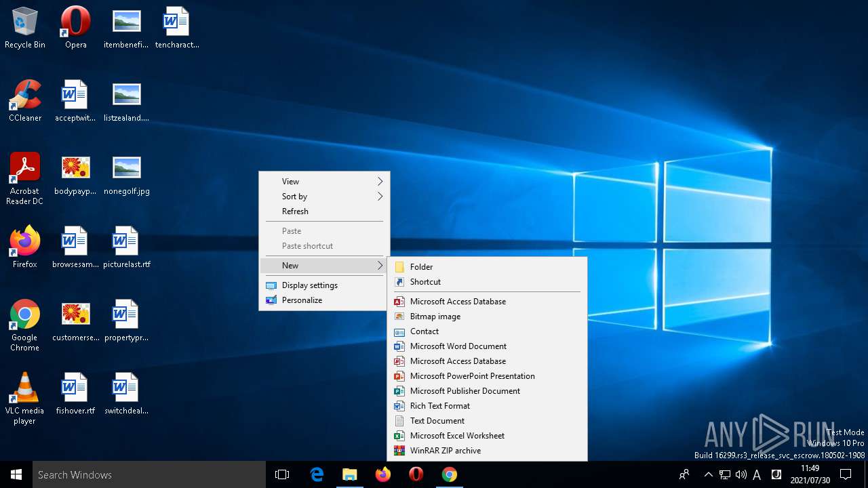Open Task View from the taskbar
The image size is (868, 488).
tap(282, 474)
